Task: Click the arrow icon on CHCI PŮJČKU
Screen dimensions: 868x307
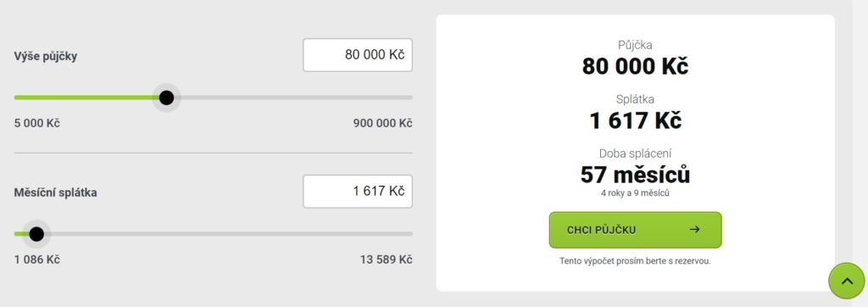Action: [695, 230]
